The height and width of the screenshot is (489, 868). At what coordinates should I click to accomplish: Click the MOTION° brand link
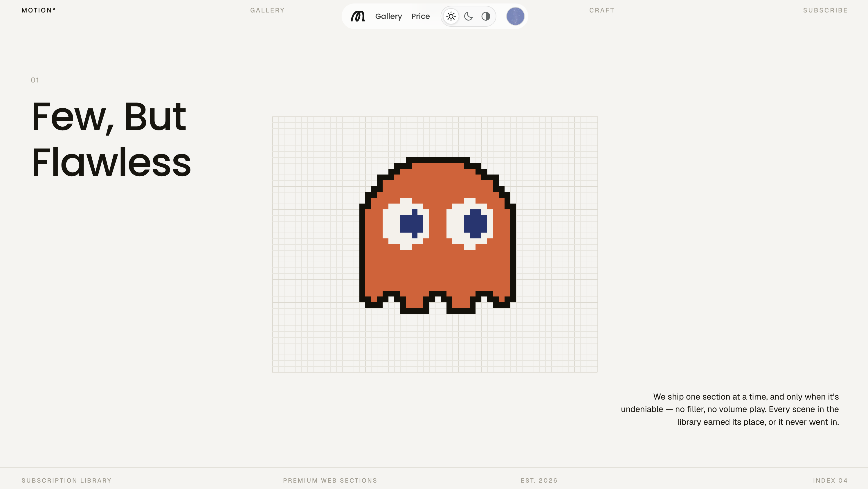[38, 10]
